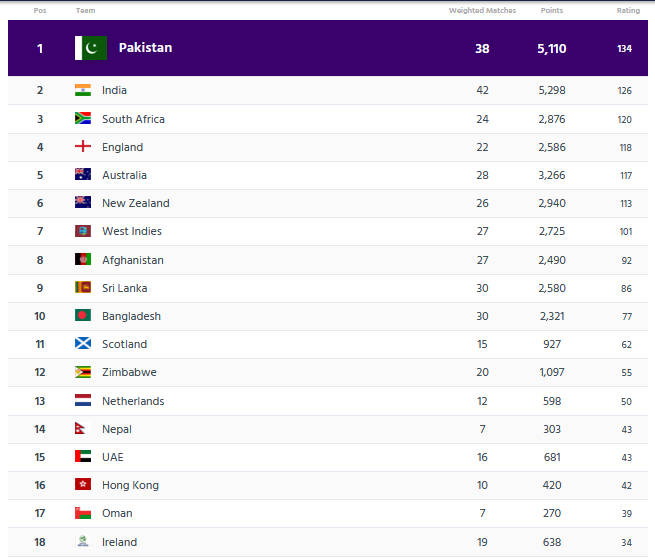This screenshot has width=655, height=559.
Task: Click the New Zealand flag
Action: pos(83,202)
